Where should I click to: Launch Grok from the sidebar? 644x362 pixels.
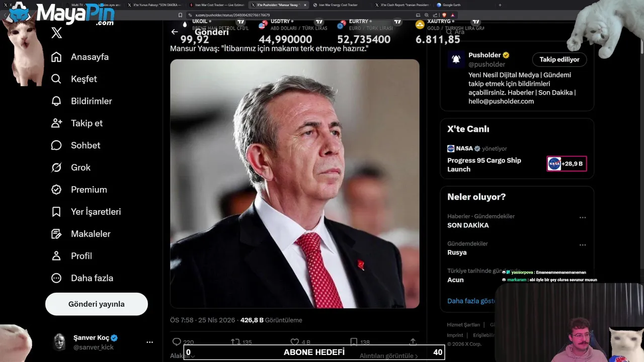click(x=56, y=167)
